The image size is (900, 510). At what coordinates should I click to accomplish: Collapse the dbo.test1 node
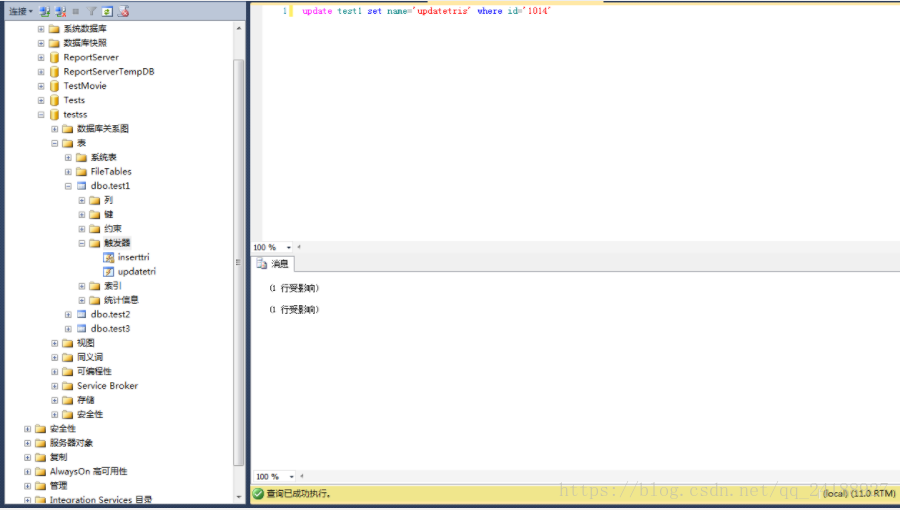tap(68, 186)
